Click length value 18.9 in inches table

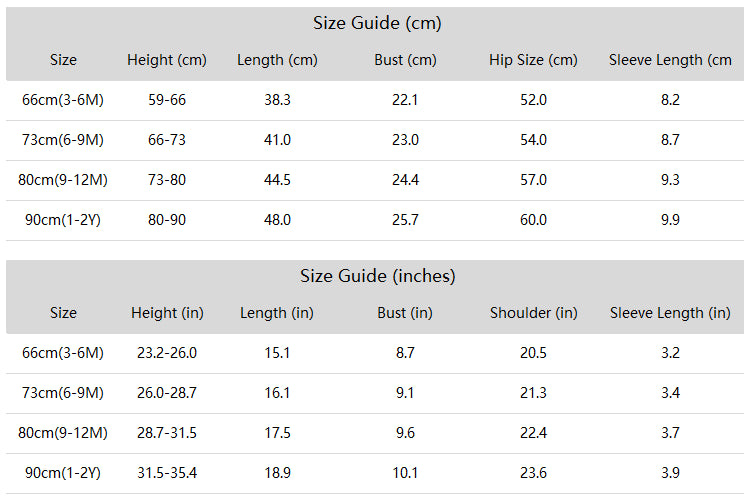point(277,473)
